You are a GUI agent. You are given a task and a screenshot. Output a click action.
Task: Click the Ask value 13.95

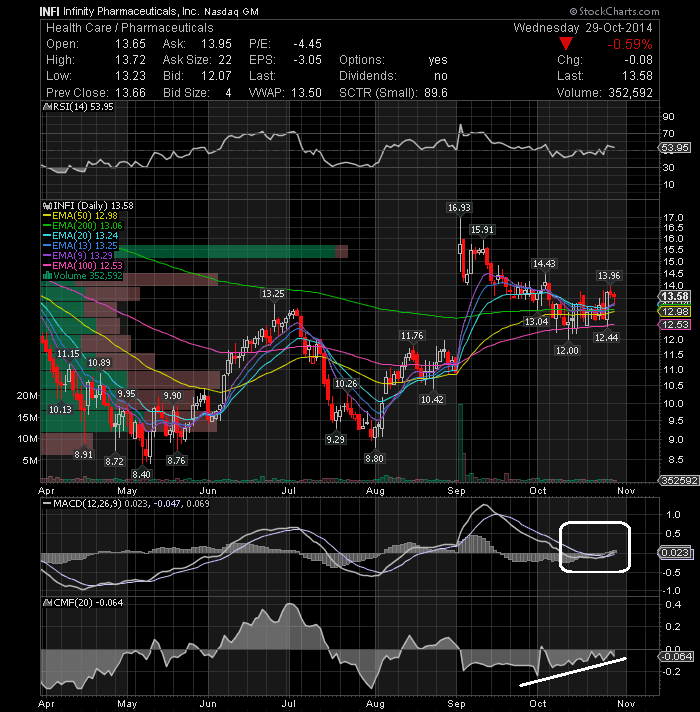tap(217, 44)
